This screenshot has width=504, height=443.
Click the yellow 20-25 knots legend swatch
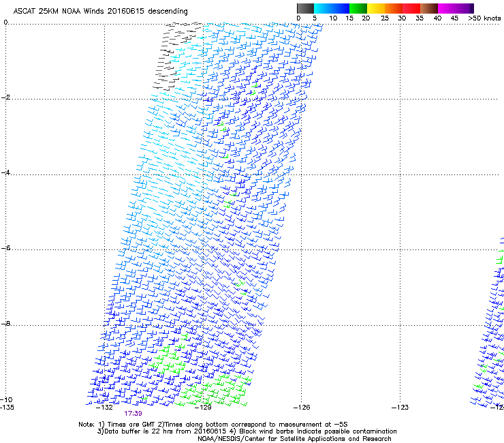[376, 8]
